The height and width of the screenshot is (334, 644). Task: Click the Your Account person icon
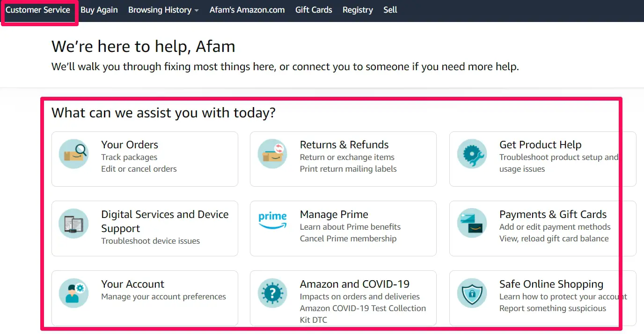73,293
